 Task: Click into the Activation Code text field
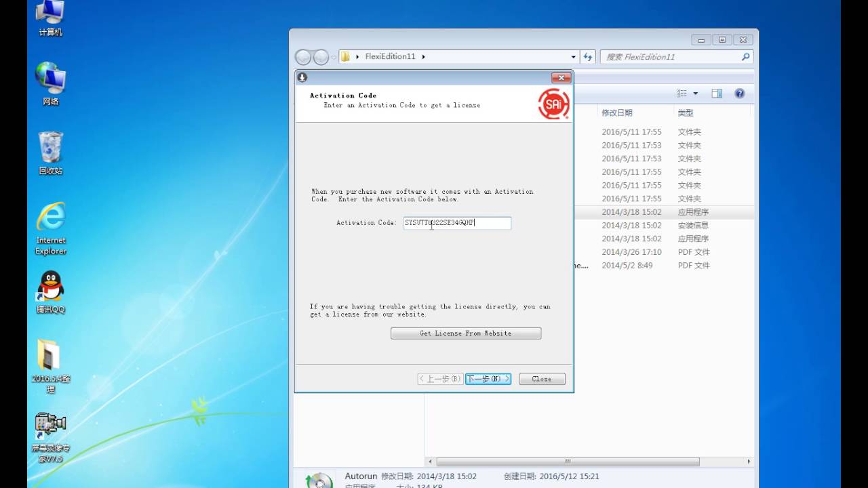coord(457,223)
